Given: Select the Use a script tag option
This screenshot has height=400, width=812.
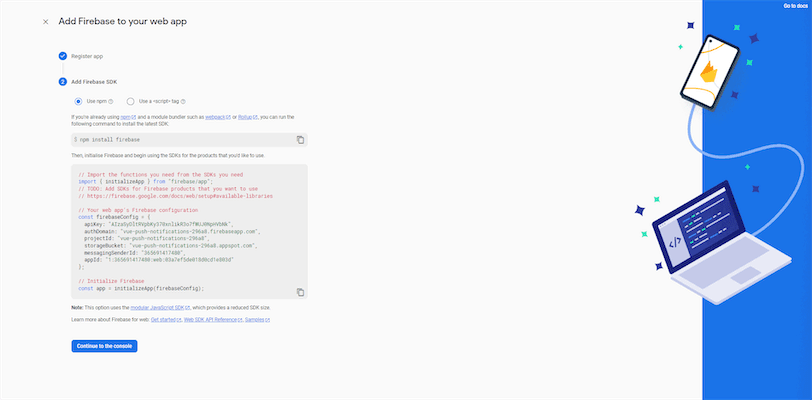Looking at the screenshot, I should point(130,102).
